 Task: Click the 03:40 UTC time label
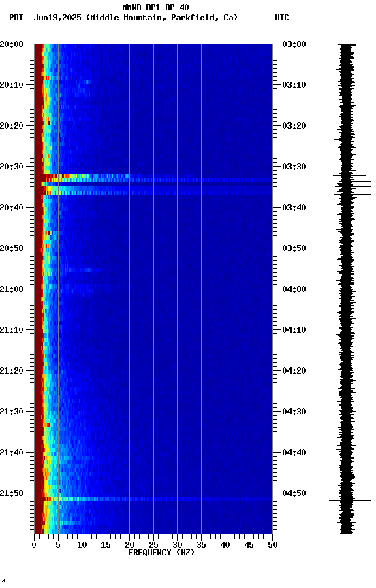coord(294,208)
